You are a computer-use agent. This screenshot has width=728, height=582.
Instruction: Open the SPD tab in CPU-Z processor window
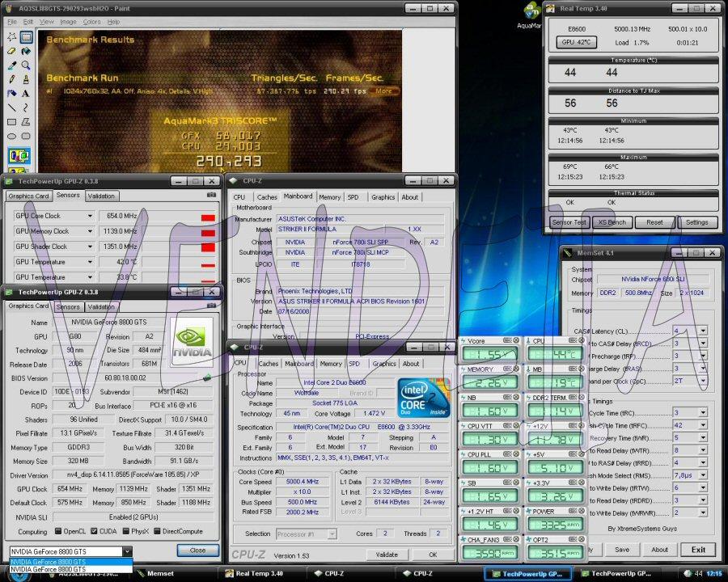(354, 364)
